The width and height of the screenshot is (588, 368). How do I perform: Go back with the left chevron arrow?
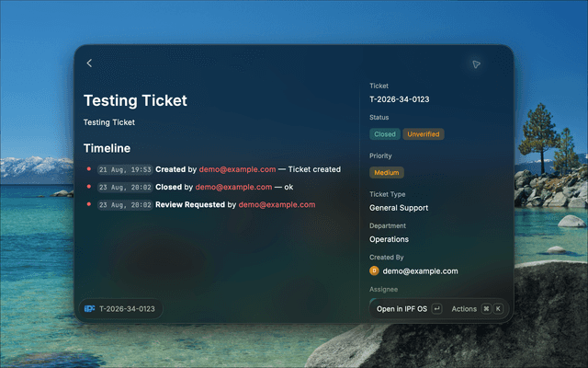[x=89, y=63]
